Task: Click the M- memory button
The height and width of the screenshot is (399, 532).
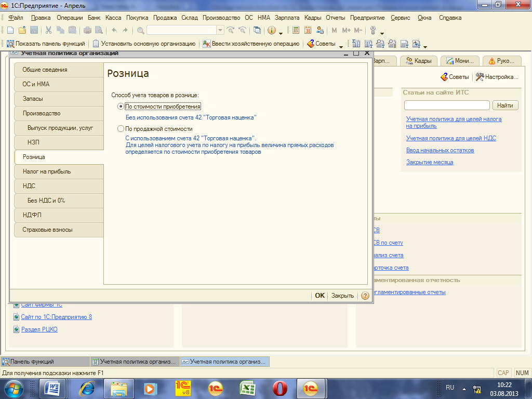Action: click(358, 30)
